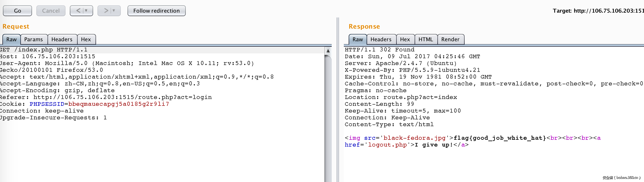Click the vertical divider between request and response

[338, 100]
